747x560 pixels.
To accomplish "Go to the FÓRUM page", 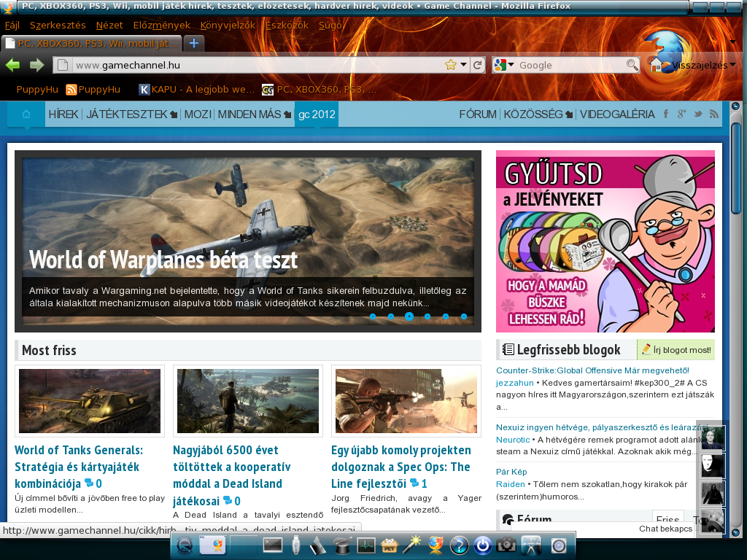I will pyautogui.click(x=478, y=114).
